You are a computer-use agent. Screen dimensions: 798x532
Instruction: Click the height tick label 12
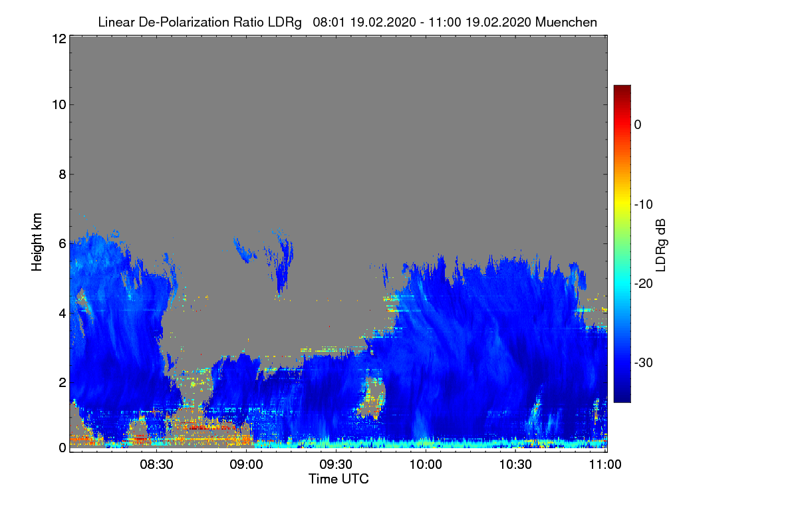(59, 39)
